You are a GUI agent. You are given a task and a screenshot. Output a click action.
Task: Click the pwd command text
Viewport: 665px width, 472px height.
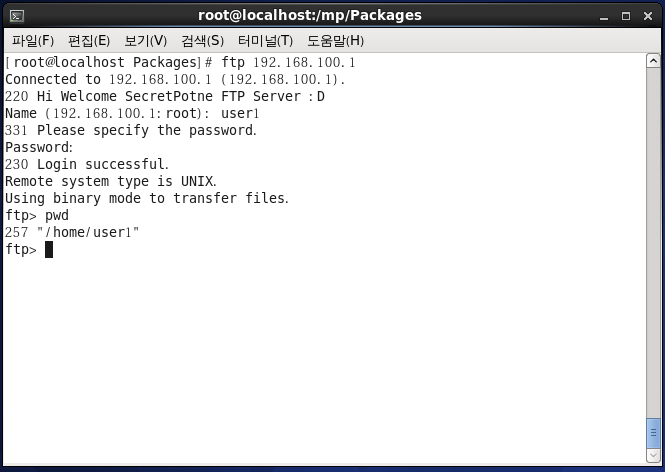(57, 215)
